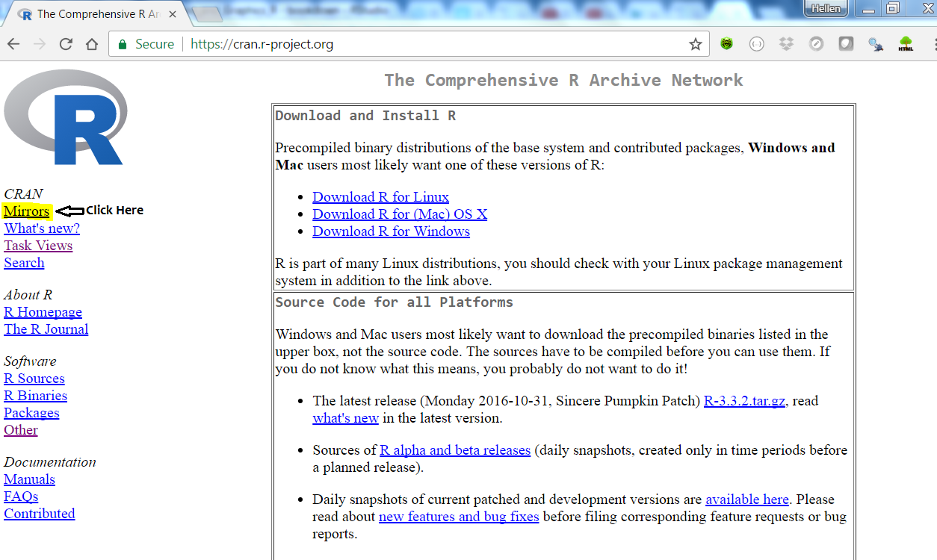Image resolution: width=937 pixels, height=560 pixels.
Task: Go back to the previous page
Action: (x=13, y=44)
